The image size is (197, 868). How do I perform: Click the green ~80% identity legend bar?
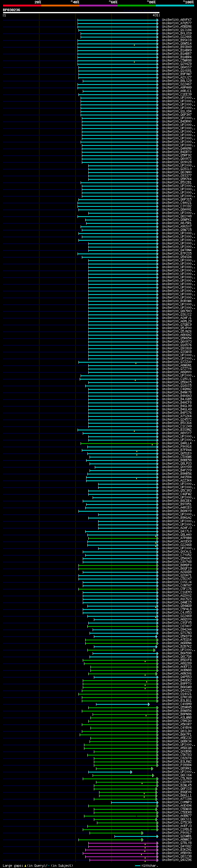coord(137,6)
